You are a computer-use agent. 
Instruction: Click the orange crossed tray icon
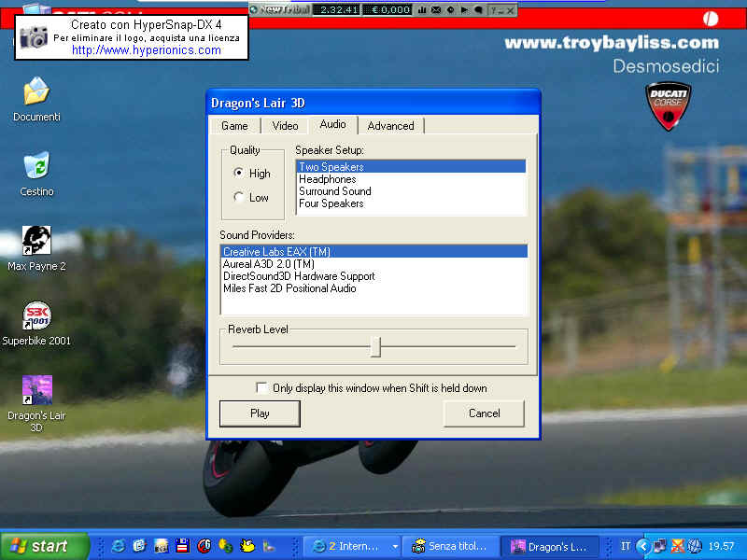point(677,546)
